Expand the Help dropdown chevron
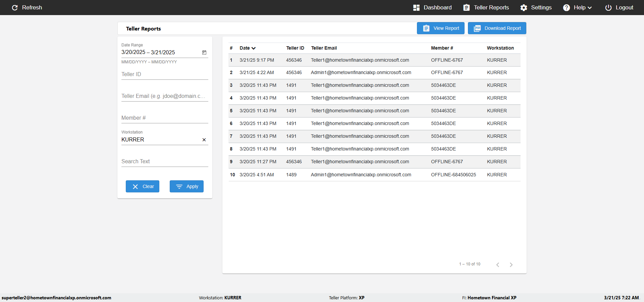644x302 pixels. pyautogui.click(x=590, y=8)
